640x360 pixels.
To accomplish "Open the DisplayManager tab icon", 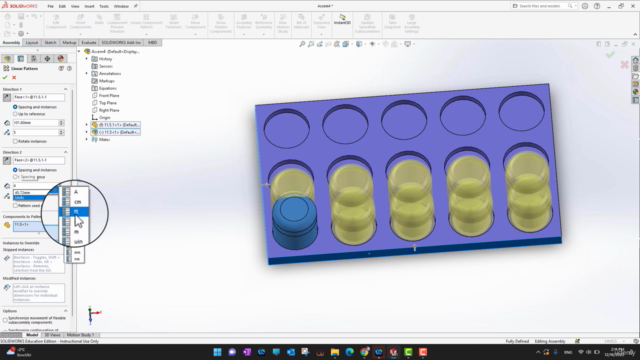I will pos(60,58).
